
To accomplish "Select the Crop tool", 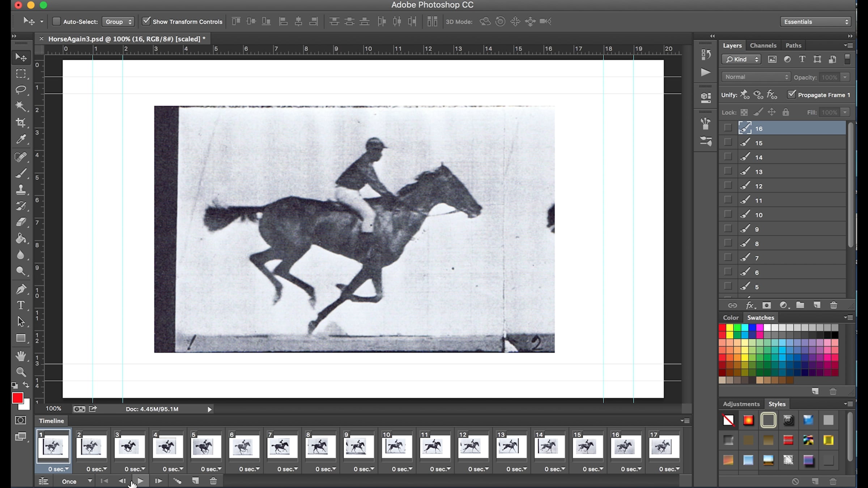I will click(x=21, y=123).
